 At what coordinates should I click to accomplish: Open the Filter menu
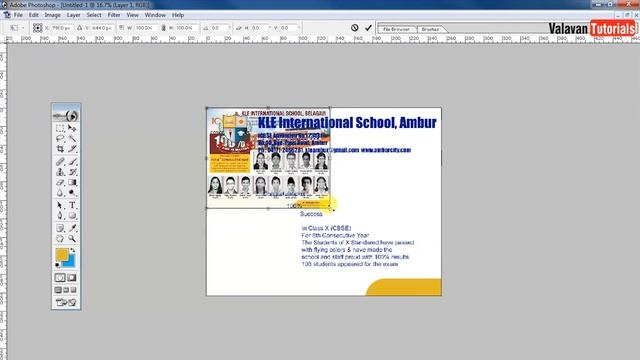[x=114, y=15]
